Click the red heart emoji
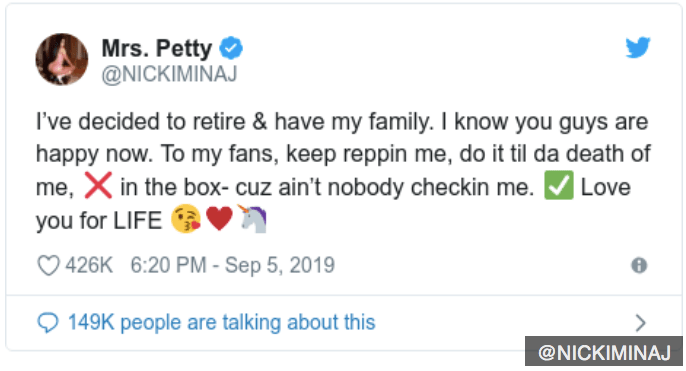The image size is (686, 371). coord(219,219)
